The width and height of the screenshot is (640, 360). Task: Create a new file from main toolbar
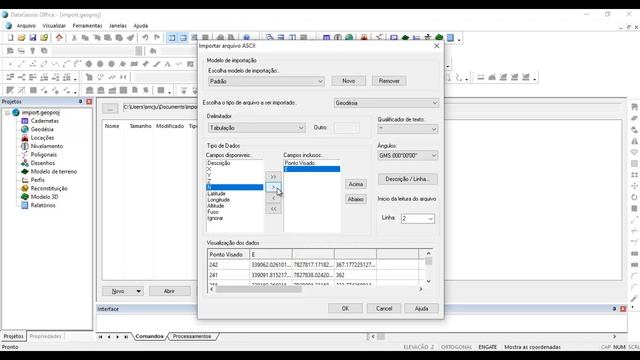(11, 38)
